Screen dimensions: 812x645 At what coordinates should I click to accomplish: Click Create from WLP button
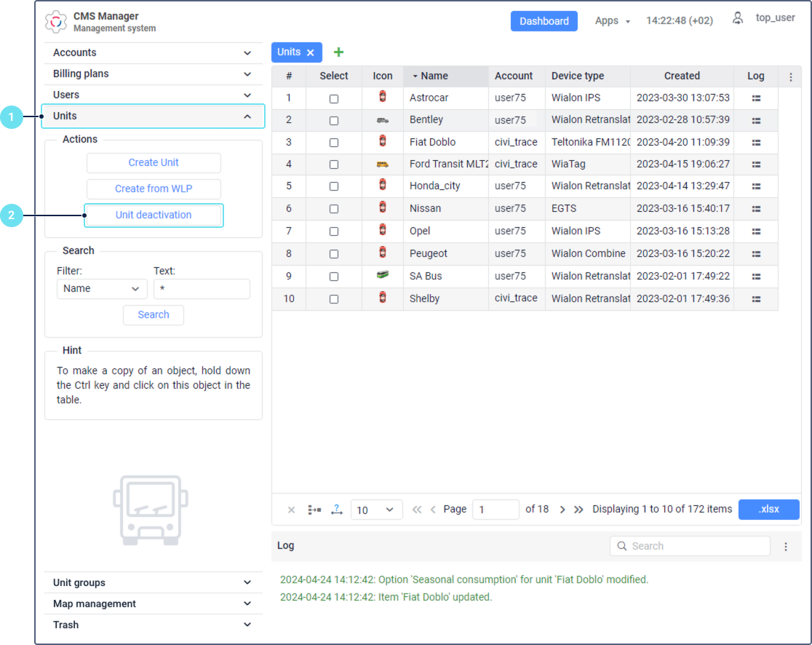pos(154,189)
